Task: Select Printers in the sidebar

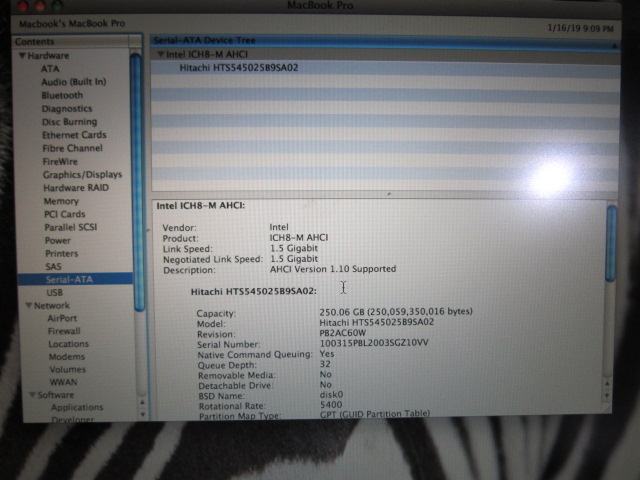Action: (62, 253)
